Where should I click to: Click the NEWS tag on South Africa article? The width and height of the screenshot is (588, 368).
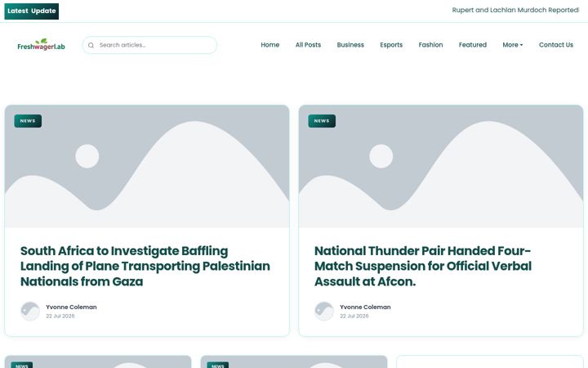pos(28,121)
